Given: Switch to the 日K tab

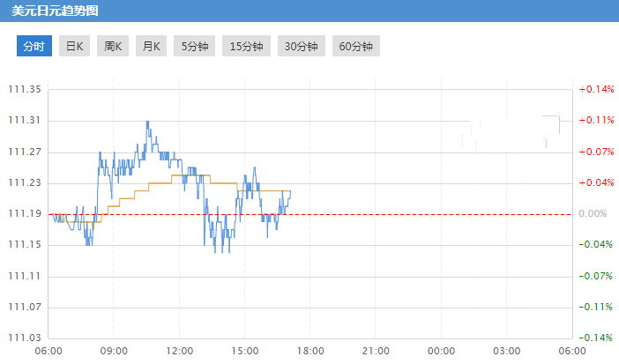Looking at the screenshot, I should tap(75, 47).
